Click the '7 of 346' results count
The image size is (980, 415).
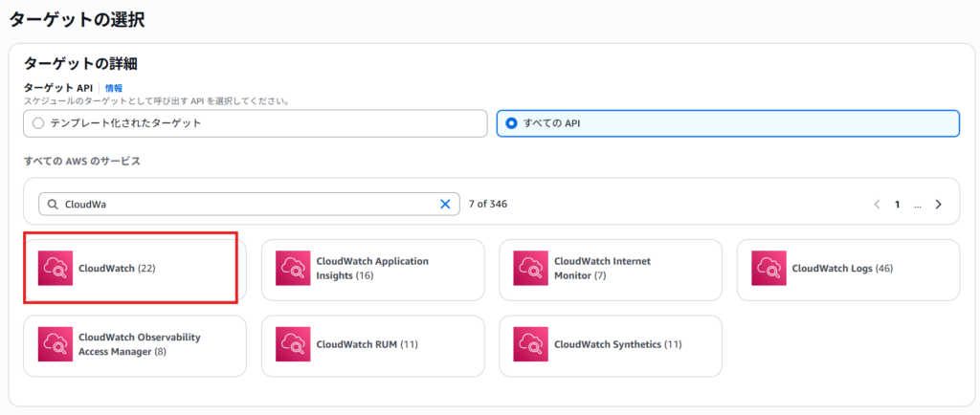(x=487, y=204)
